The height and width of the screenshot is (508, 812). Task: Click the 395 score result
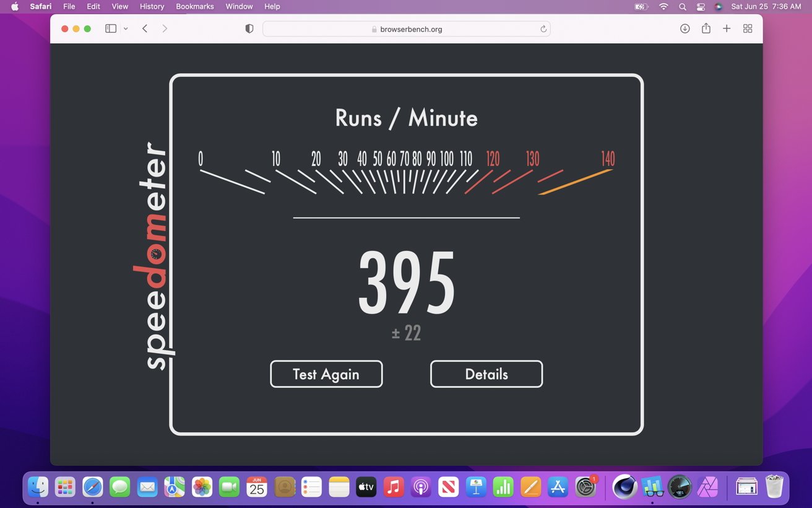pos(407,283)
